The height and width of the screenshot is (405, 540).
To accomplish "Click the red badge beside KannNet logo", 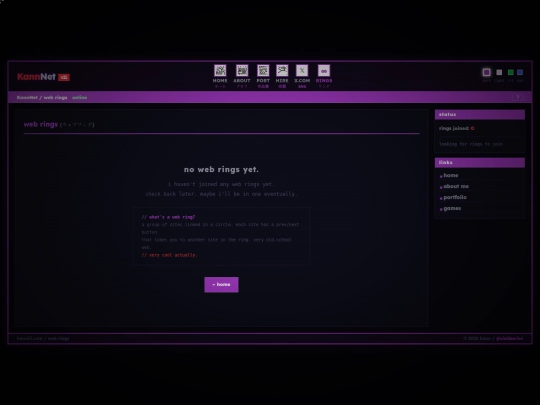I will (x=64, y=77).
